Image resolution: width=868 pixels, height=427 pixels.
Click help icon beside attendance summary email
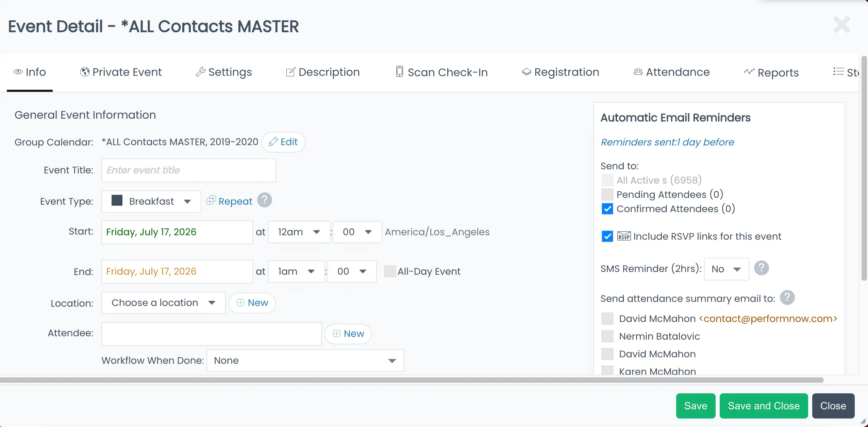tap(787, 297)
